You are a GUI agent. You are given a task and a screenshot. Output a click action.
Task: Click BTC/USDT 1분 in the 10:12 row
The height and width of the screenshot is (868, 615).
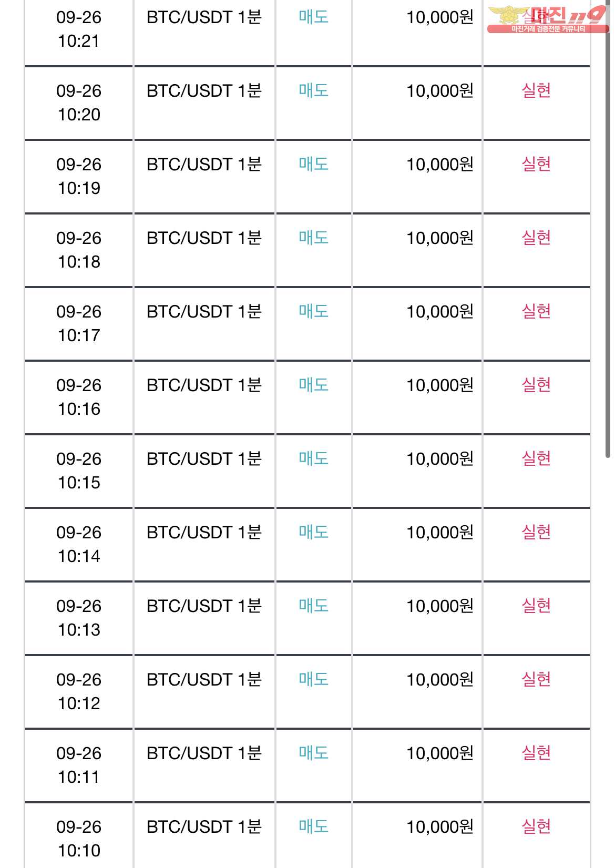pos(204,680)
